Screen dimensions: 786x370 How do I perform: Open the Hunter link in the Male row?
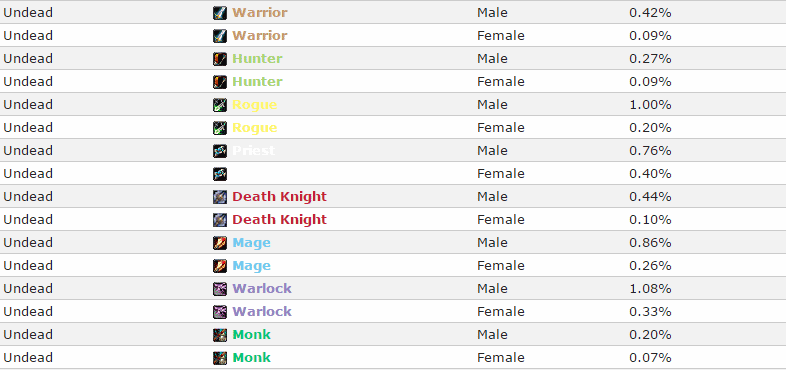pos(258,59)
